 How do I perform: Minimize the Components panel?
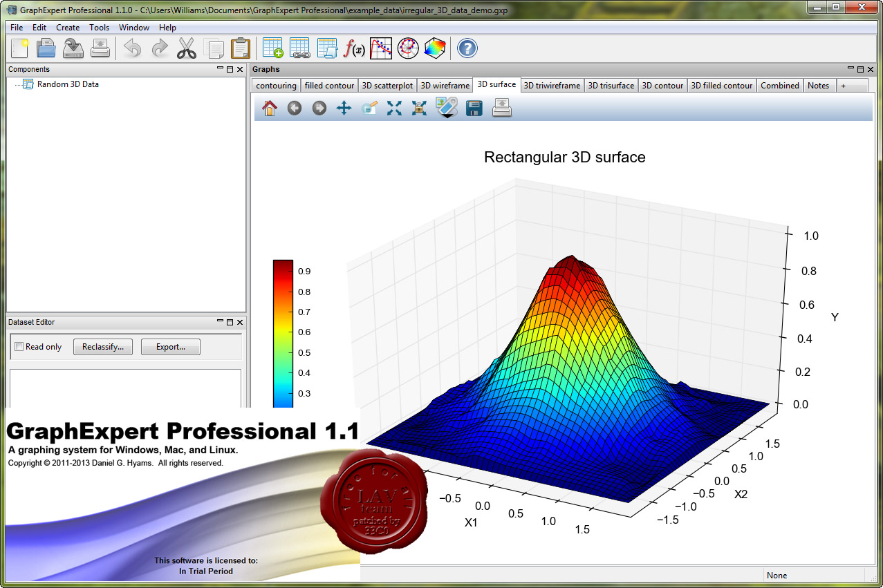tap(220, 69)
